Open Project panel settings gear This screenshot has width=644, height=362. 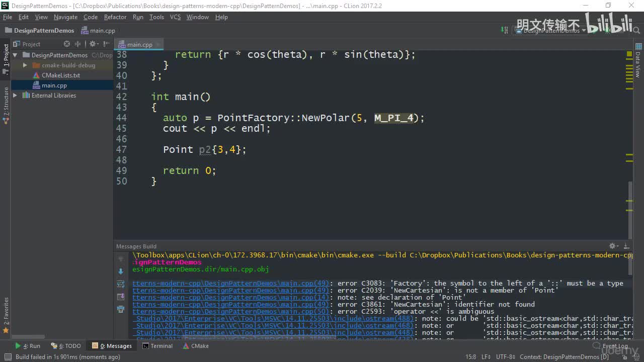[x=93, y=44]
